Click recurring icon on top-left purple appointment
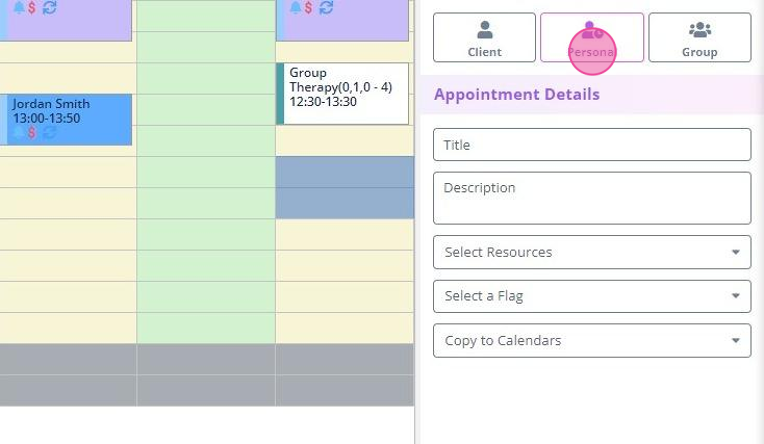Viewport: 764px width, 444px height. point(49,8)
